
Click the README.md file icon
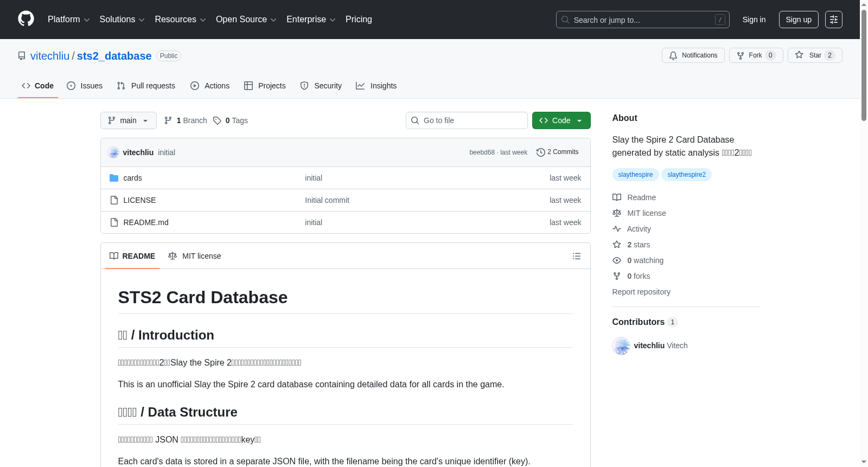(x=114, y=222)
